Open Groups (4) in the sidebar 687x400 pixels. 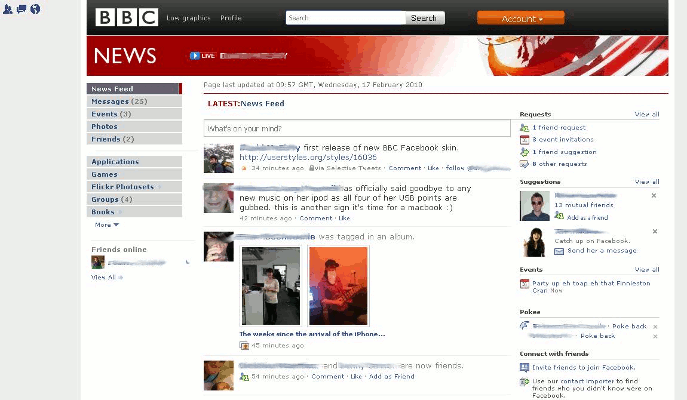[x=134, y=199]
